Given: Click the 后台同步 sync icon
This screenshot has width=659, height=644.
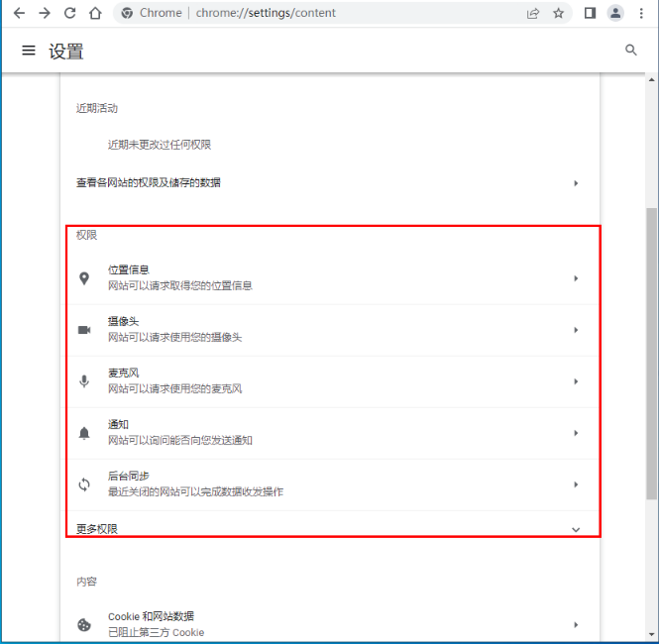Looking at the screenshot, I should point(84,484).
